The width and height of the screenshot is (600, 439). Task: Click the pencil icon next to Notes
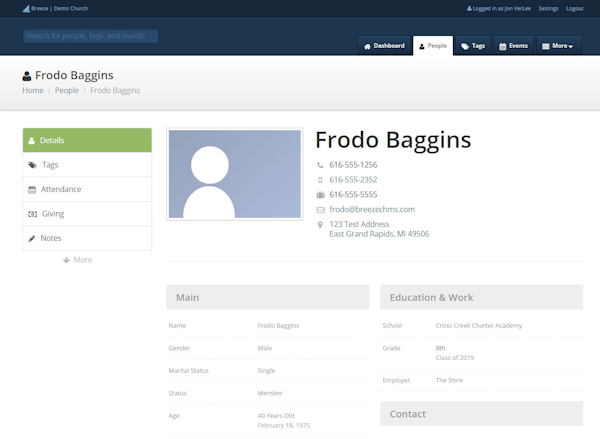[x=32, y=238]
